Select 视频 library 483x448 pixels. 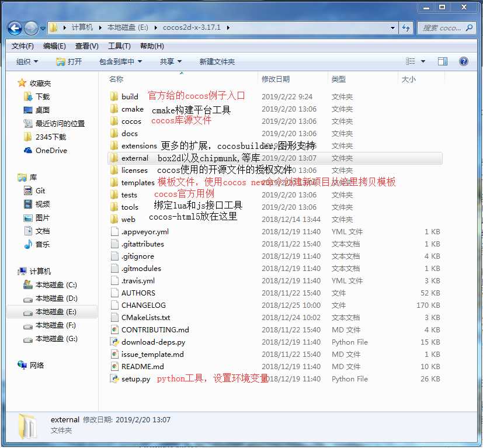(x=37, y=204)
